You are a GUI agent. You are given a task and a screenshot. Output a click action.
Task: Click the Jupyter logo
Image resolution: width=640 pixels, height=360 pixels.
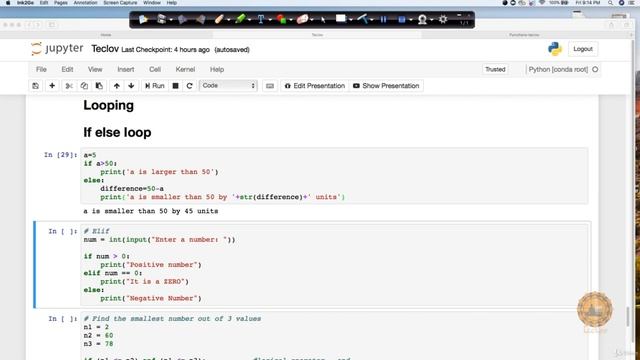[x=57, y=49]
